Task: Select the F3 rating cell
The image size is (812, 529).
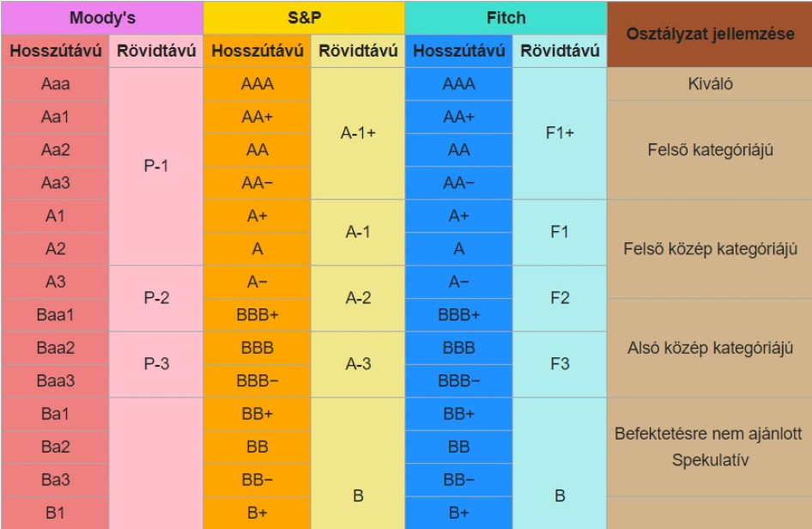Action: coord(560,364)
